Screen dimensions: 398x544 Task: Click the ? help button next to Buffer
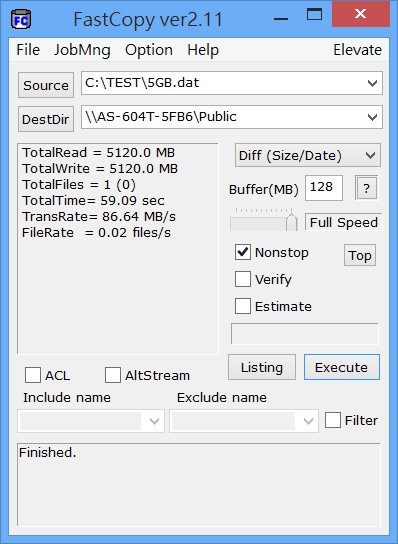pyautogui.click(x=366, y=188)
